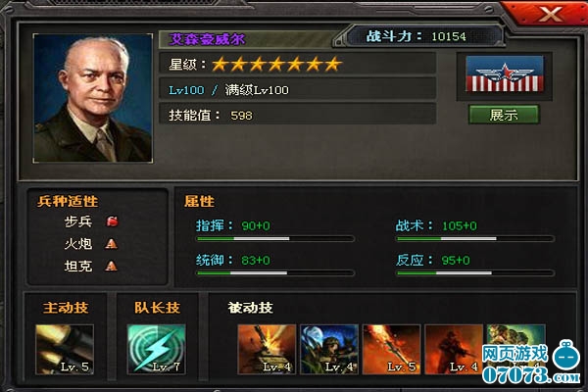The height and width of the screenshot is (392, 588).
Task: Click the 统御 attribute progress bar
Action: 275,273
